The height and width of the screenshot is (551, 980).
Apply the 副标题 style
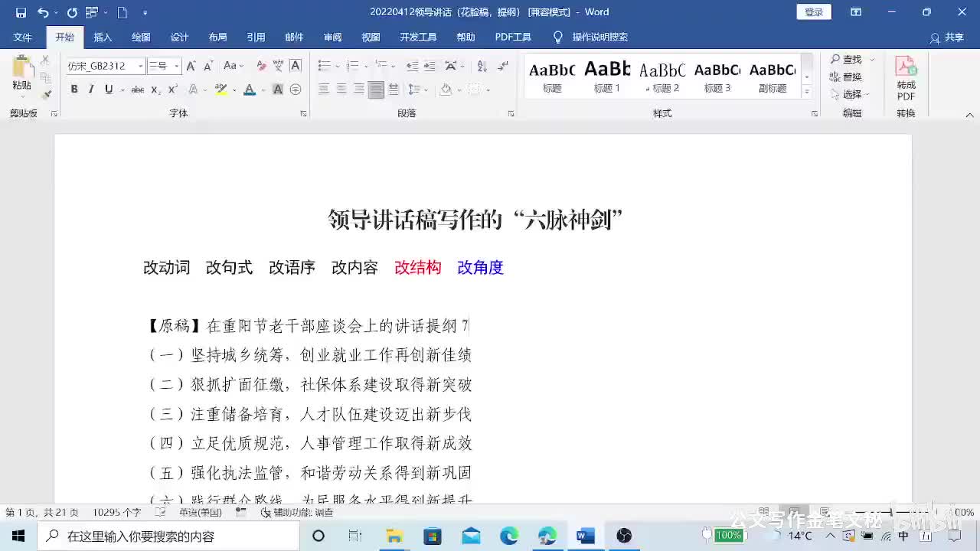773,76
